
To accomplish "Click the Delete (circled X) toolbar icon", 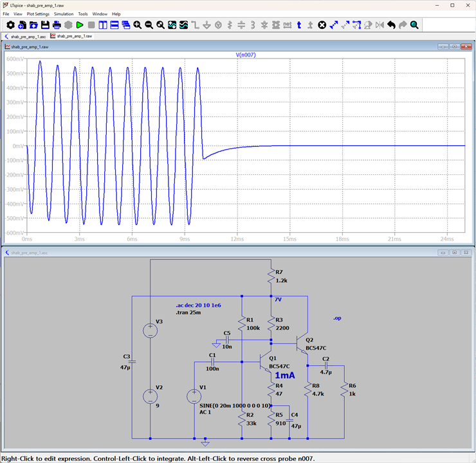I will pos(322,25).
